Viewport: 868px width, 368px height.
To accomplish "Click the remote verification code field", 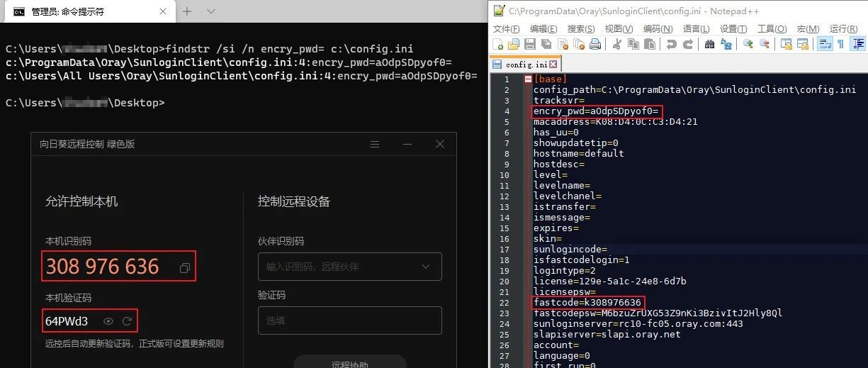I will pos(350,320).
